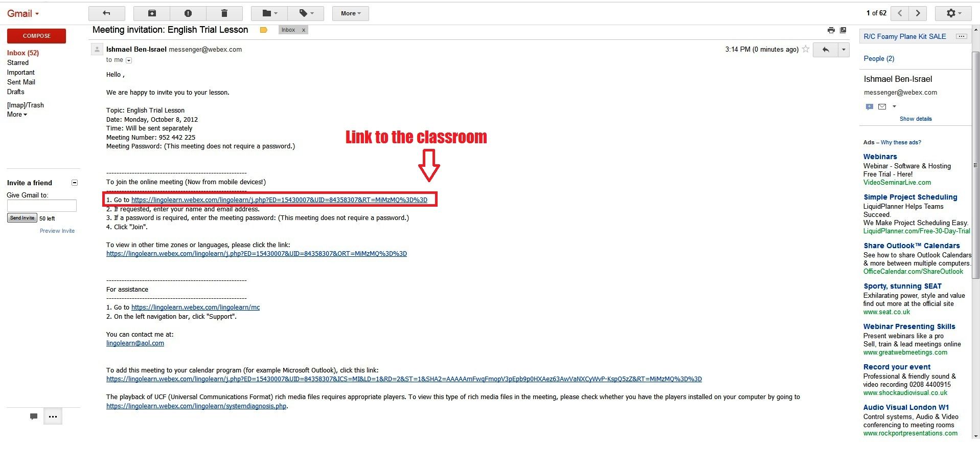Open the [Imap]/Trash label

pyautogui.click(x=26, y=105)
